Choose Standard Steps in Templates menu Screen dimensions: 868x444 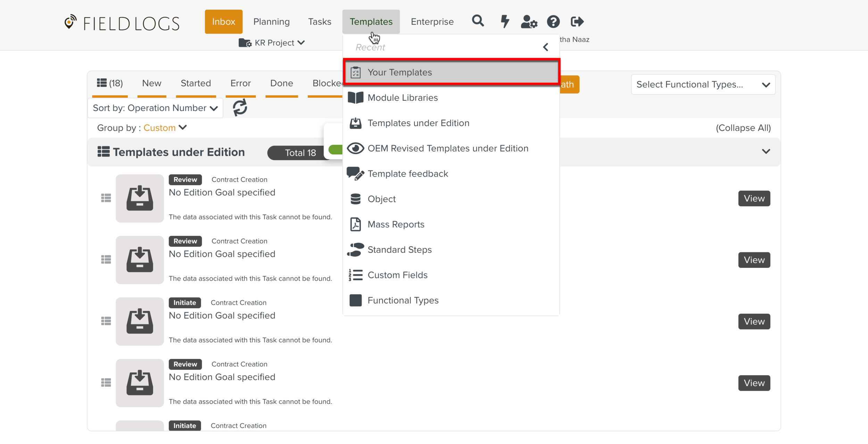(399, 249)
